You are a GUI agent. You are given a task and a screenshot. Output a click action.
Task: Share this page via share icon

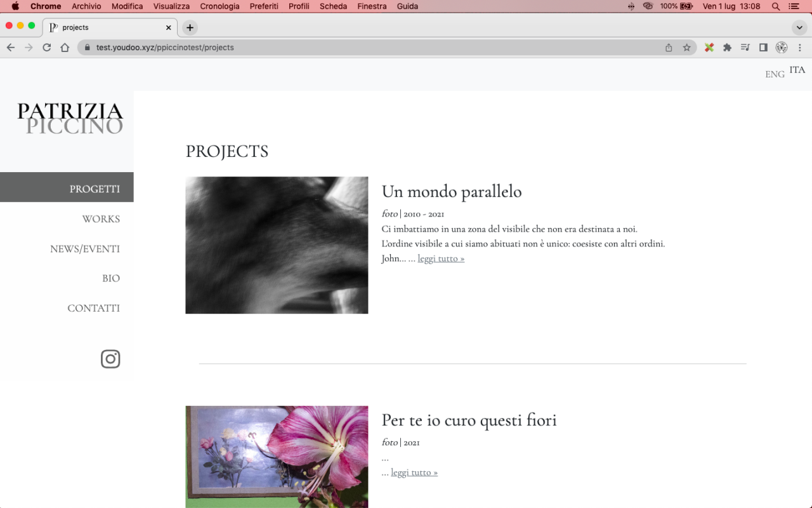[669, 48]
